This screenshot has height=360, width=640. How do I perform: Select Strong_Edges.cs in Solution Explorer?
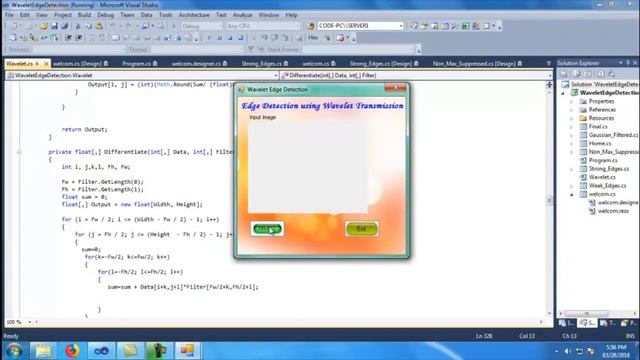[x=609, y=169]
